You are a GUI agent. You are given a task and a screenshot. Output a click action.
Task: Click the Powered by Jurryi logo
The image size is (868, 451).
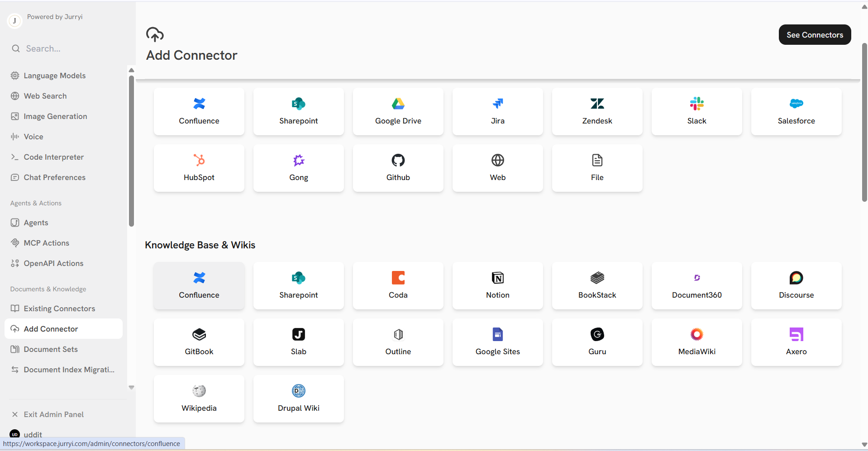[15, 21]
